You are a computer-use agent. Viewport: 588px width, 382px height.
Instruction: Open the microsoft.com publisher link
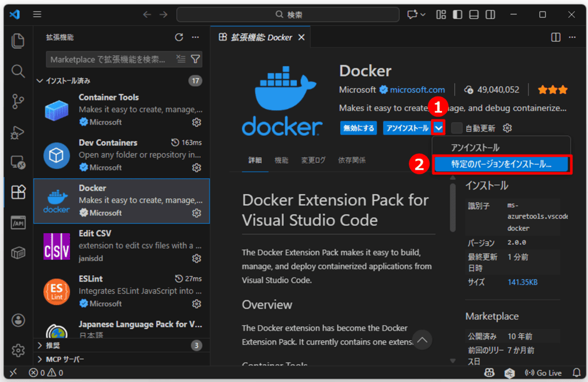(419, 90)
